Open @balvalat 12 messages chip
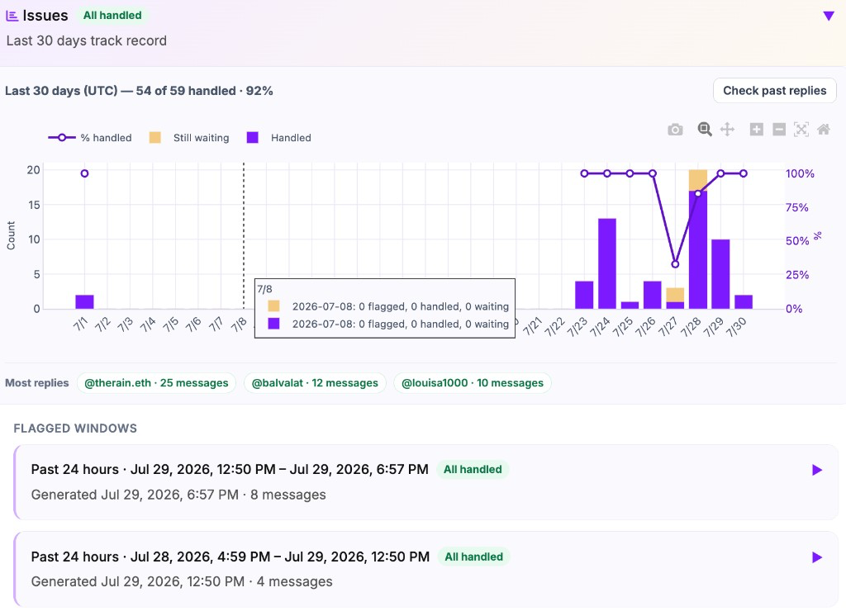Image resolution: width=846 pixels, height=616 pixels. [315, 383]
